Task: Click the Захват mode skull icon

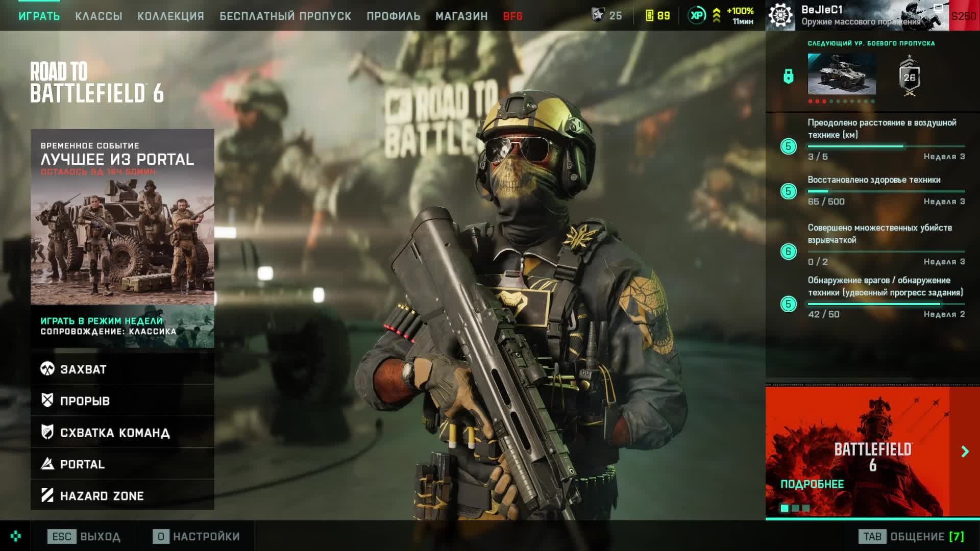Action: 47,369
